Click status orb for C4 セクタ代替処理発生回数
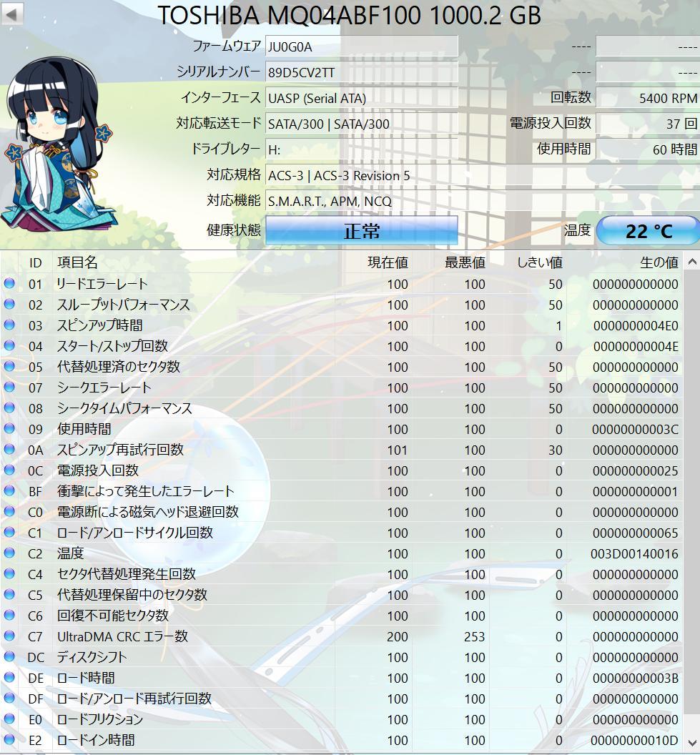 click(9, 573)
